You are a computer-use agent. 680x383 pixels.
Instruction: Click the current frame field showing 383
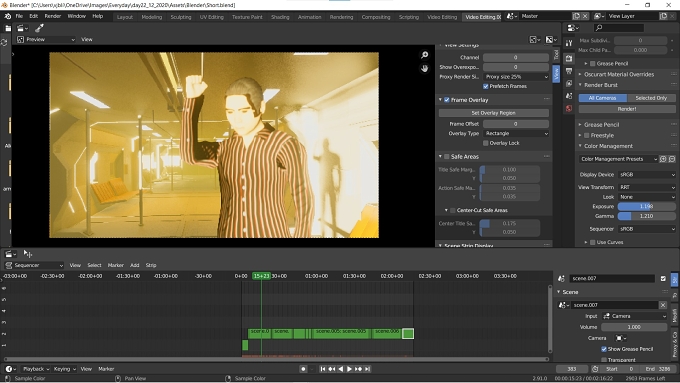572,369
